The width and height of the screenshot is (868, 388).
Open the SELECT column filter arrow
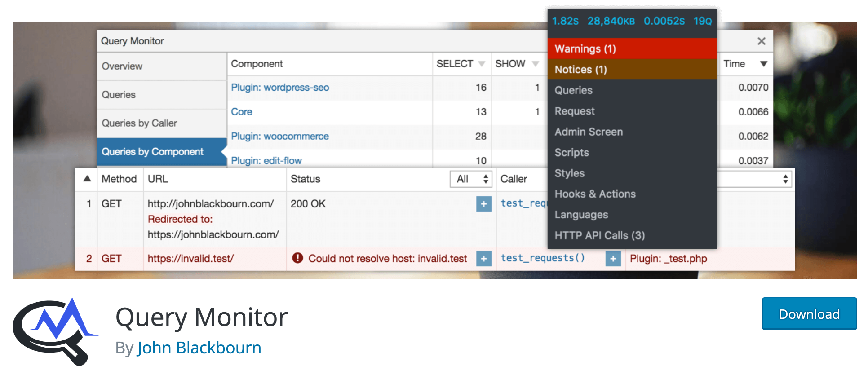point(482,64)
